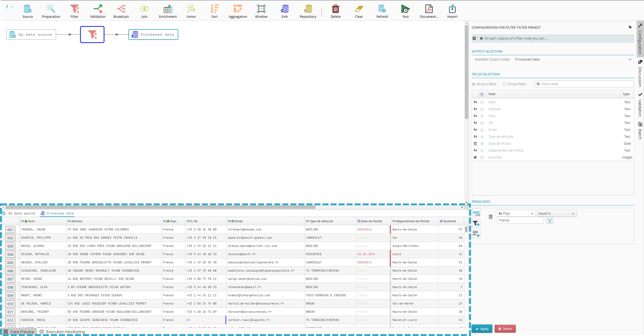644x336 pixels.
Task: Choose the Sort tool
Action: point(214,11)
